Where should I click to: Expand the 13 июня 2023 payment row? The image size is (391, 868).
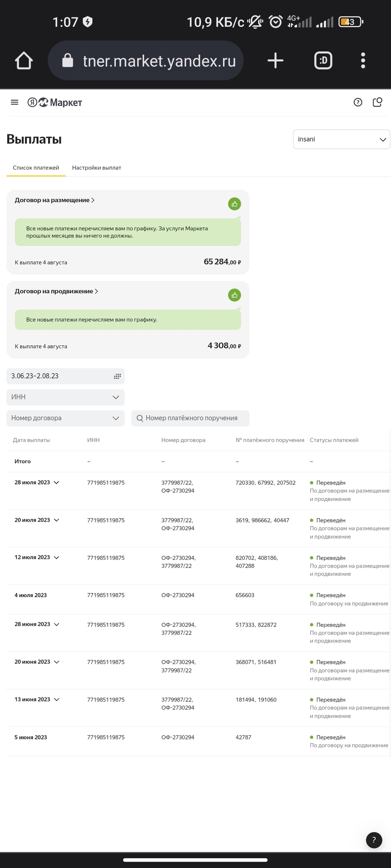(x=56, y=699)
